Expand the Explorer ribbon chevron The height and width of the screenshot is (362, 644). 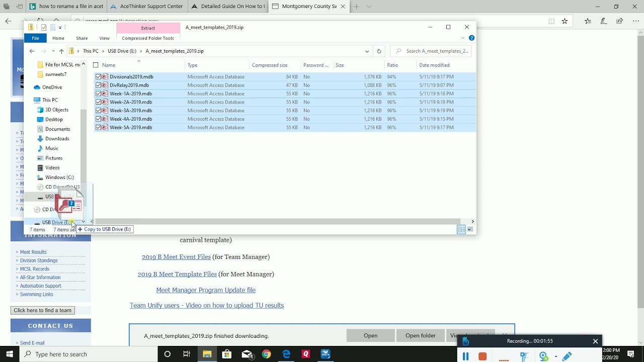pyautogui.click(x=463, y=38)
